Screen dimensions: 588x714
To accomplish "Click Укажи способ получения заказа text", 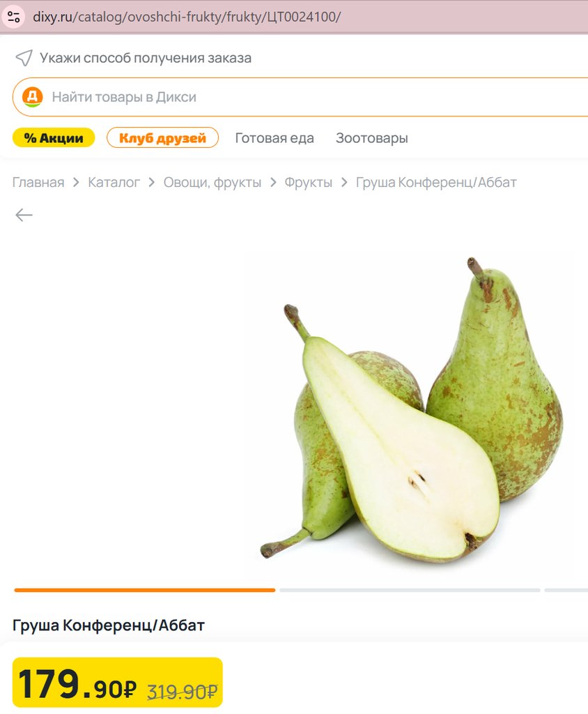I will coord(146,58).
